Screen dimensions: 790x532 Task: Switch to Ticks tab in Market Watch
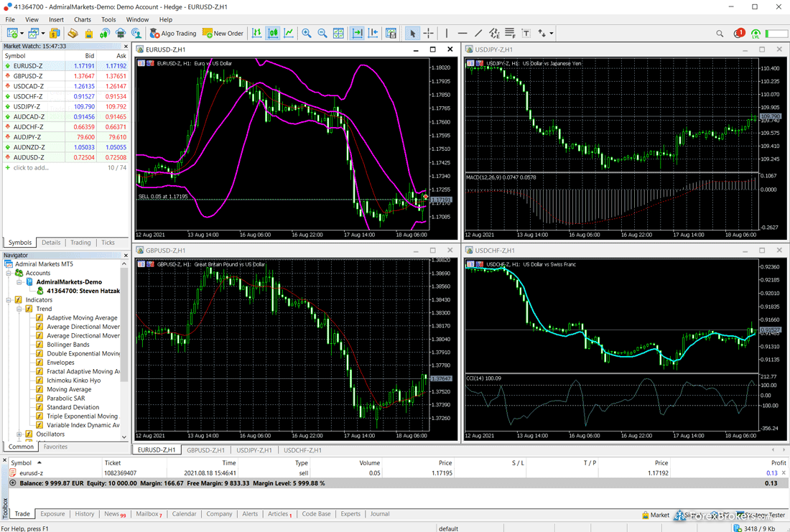(x=108, y=243)
